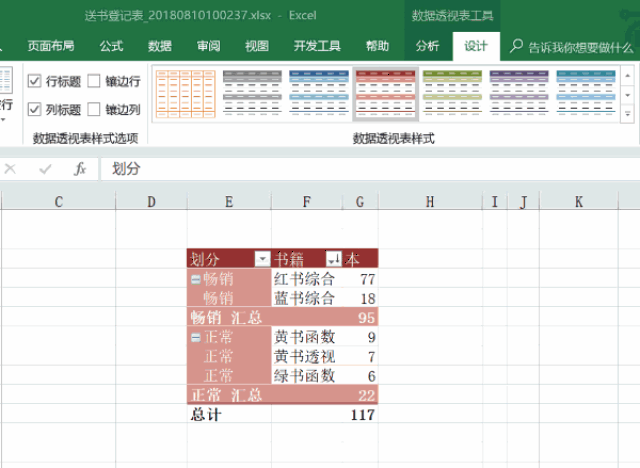
Task: Collapse the 正常 group
Action: pyautogui.click(x=196, y=337)
